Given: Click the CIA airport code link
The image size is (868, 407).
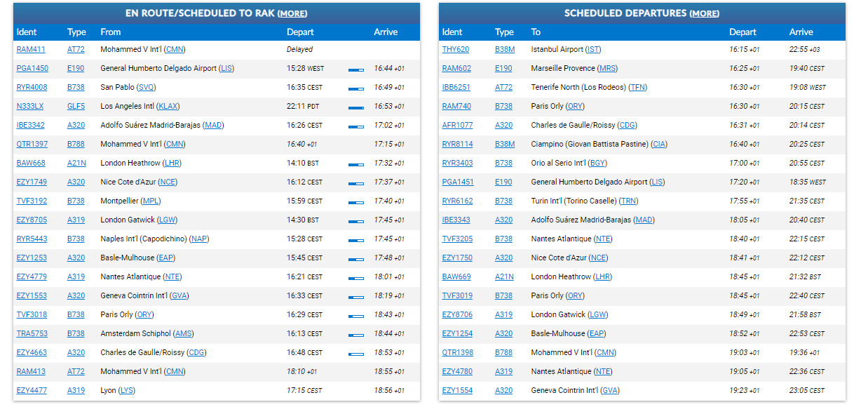Looking at the screenshot, I should click(x=658, y=145).
